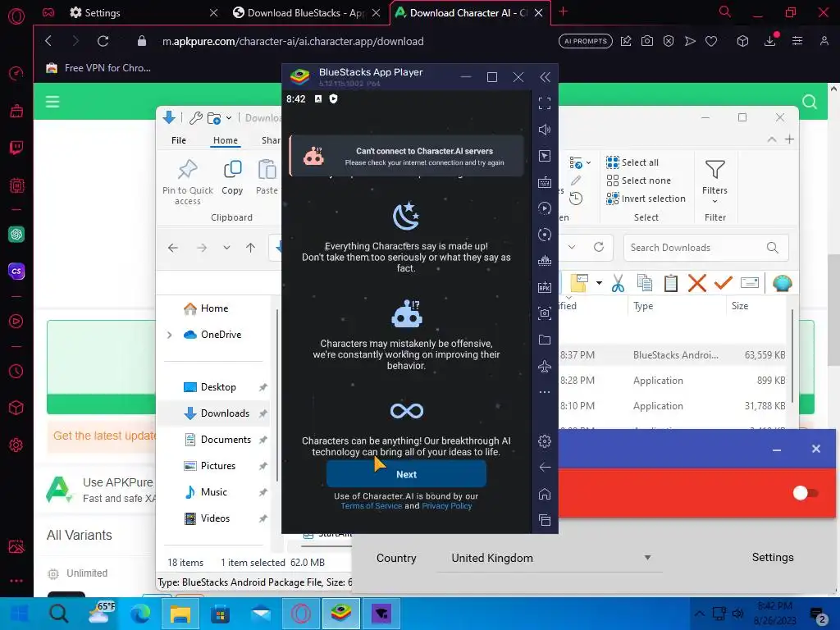Viewport: 840px width, 630px height.
Task: Open the Explorer File menu
Action: point(179,140)
